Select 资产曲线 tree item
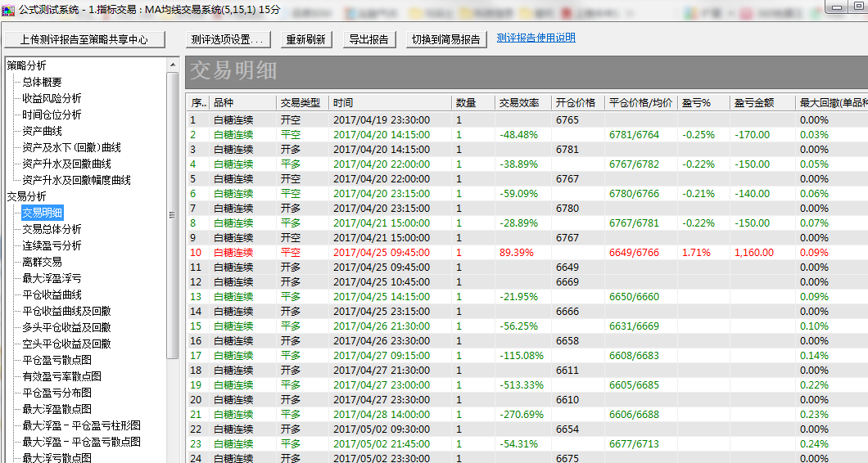Viewport: 868px width, 463px height. coord(42,131)
